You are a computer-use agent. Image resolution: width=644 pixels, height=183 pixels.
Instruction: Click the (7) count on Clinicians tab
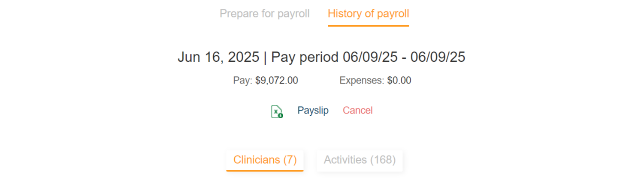click(x=290, y=160)
